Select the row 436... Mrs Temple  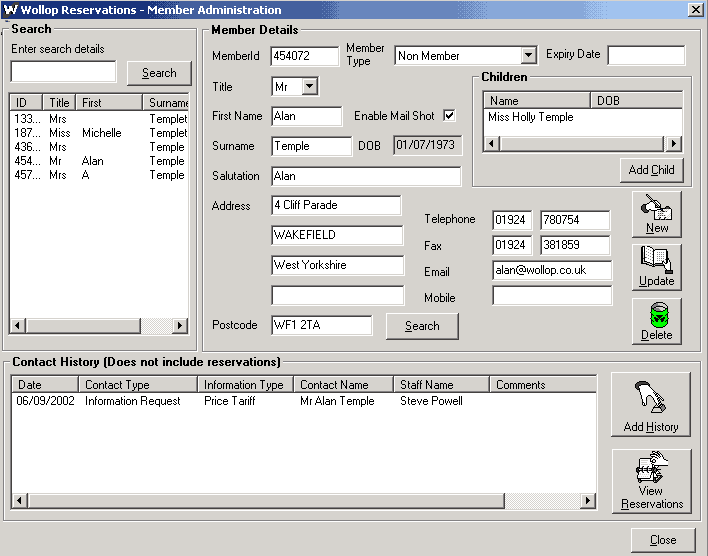[x=99, y=147]
